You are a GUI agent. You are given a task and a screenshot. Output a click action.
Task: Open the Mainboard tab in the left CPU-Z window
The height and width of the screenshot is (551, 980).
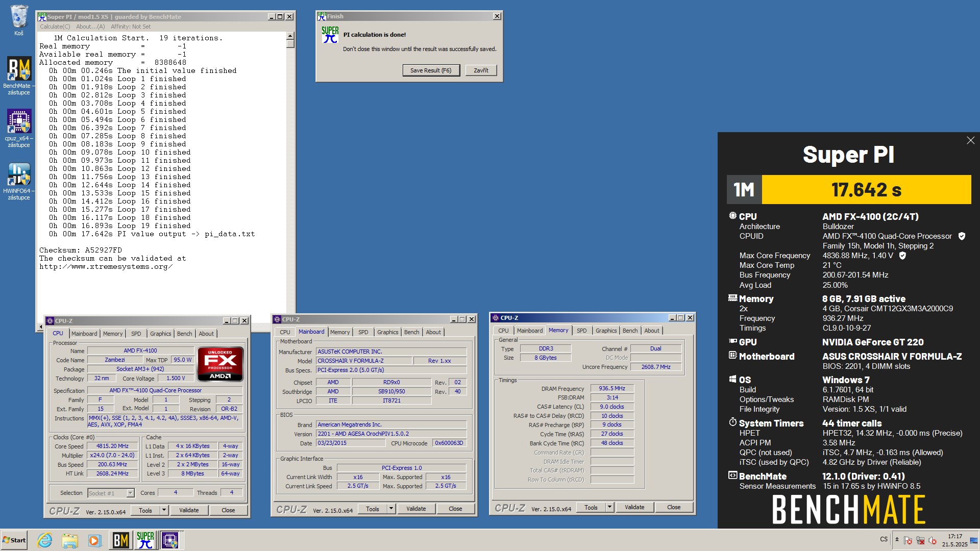coord(84,334)
